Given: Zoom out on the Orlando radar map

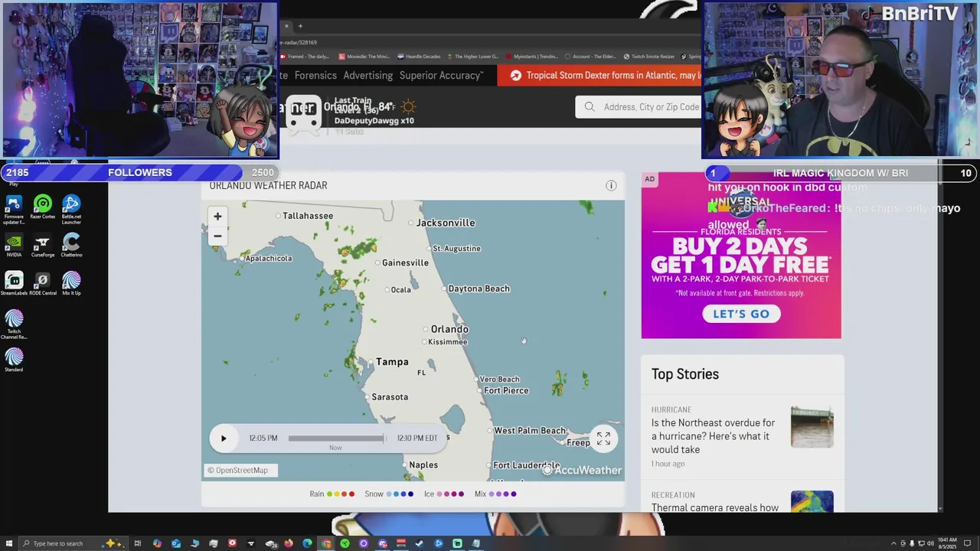Looking at the screenshot, I should [x=217, y=236].
